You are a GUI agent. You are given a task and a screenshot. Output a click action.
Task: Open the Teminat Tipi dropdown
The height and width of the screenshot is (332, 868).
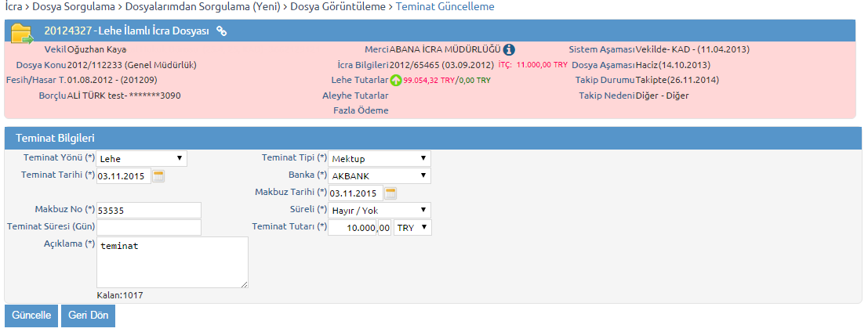point(380,158)
